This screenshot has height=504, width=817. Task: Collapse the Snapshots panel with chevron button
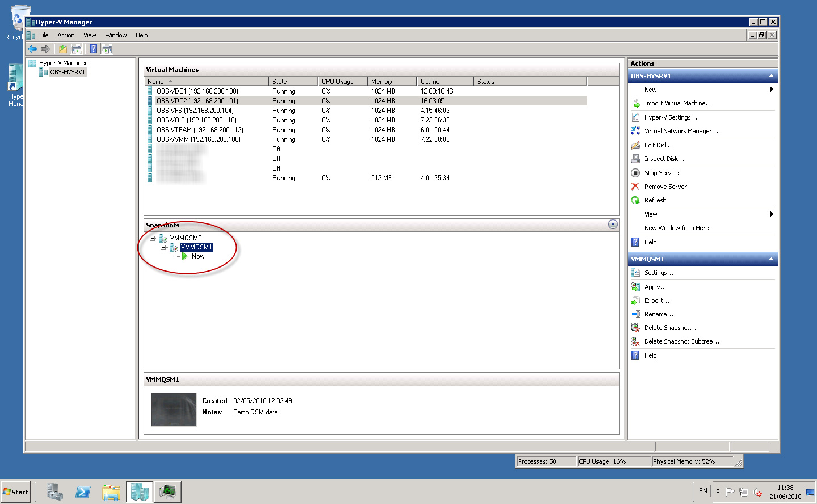pyautogui.click(x=613, y=225)
